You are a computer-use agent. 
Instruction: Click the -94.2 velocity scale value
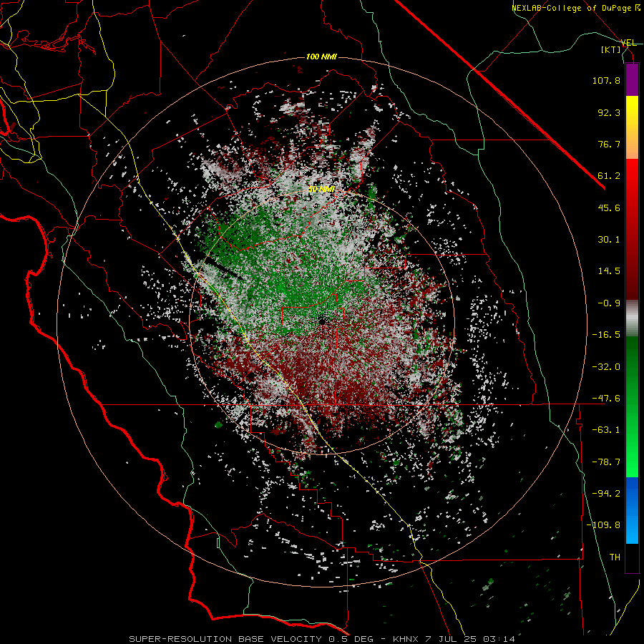pyautogui.click(x=606, y=494)
